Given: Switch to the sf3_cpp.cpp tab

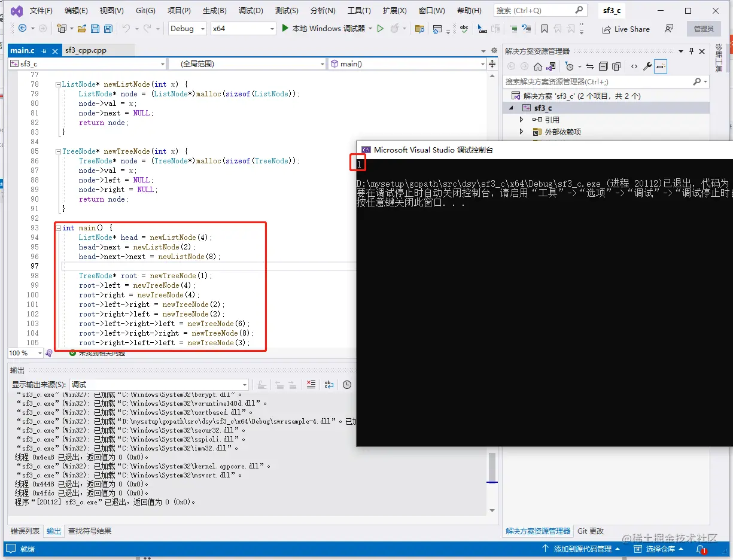Looking at the screenshot, I should pos(86,50).
